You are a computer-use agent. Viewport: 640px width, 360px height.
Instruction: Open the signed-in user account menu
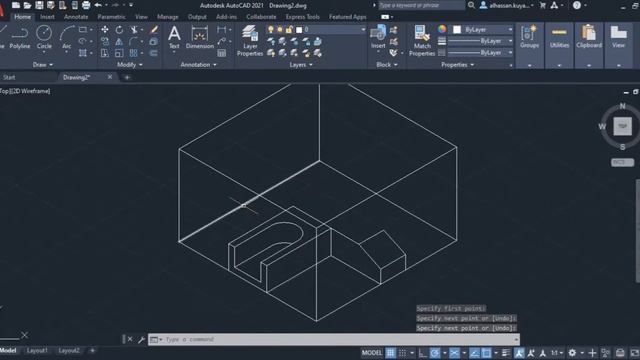point(506,5)
